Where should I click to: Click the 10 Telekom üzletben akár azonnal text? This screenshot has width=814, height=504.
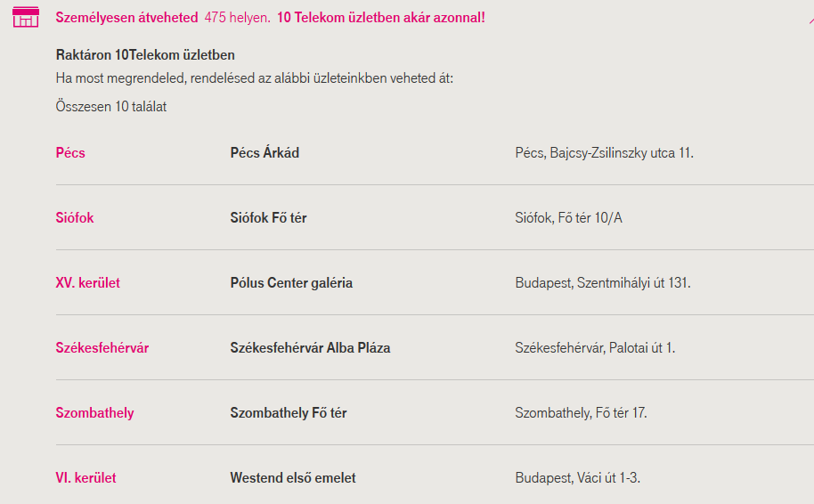pyautogui.click(x=381, y=18)
